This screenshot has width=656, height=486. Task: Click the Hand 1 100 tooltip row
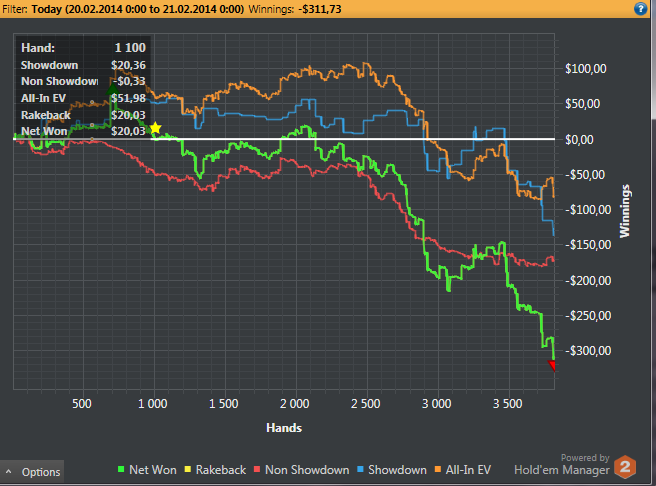(x=83, y=48)
